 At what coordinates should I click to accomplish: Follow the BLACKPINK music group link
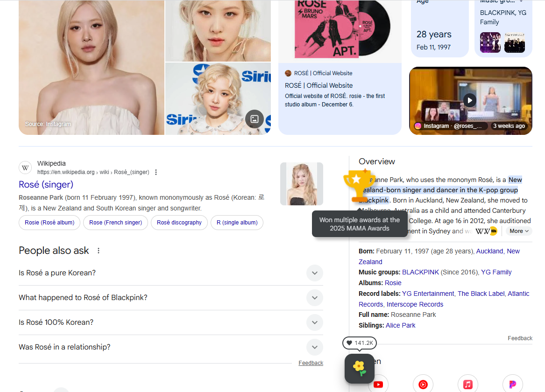click(420, 272)
